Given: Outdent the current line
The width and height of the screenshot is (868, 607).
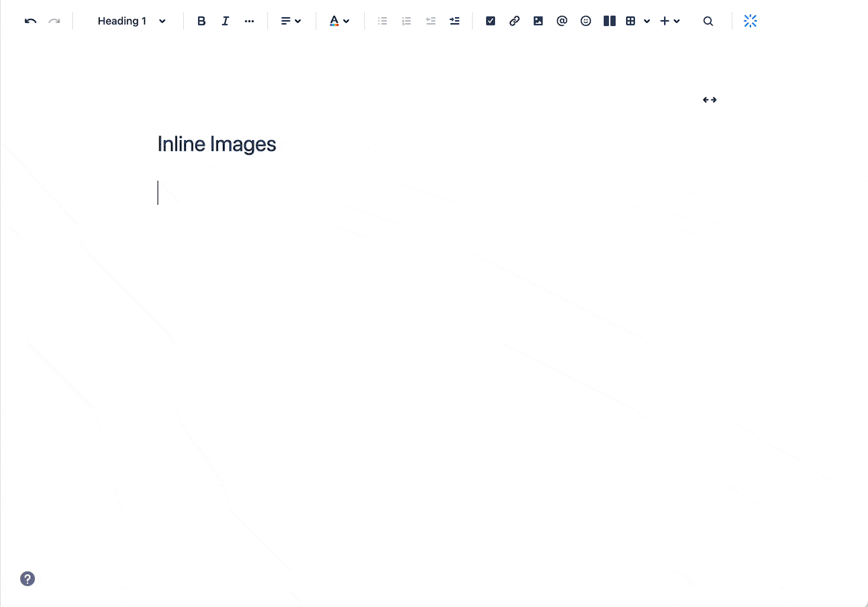Looking at the screenshot, I should [431, 21].
